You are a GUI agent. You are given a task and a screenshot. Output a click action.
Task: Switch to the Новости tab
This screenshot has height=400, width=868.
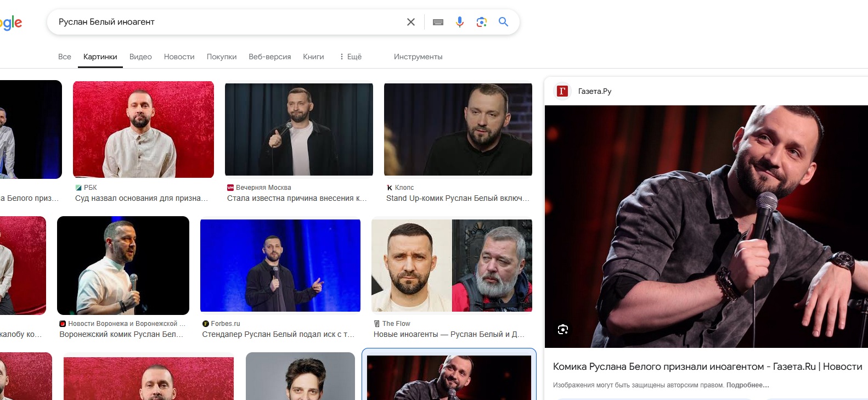[x=179, y=57]
